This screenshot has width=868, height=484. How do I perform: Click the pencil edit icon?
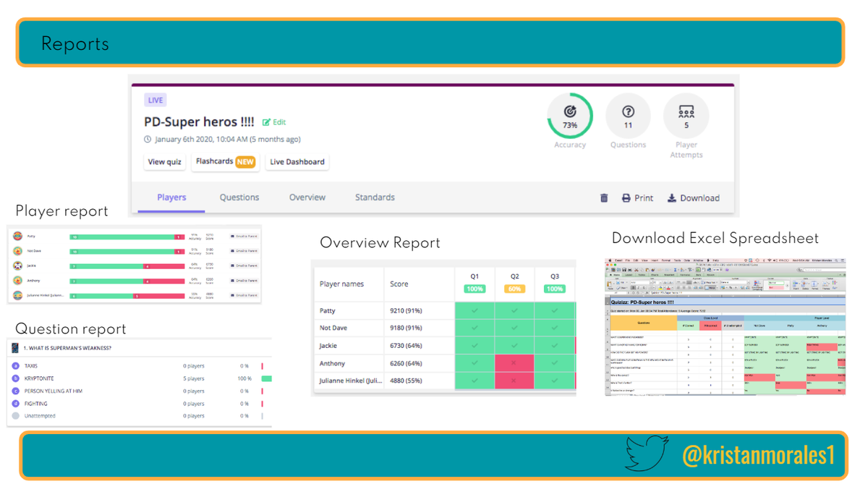click(266, 122)
